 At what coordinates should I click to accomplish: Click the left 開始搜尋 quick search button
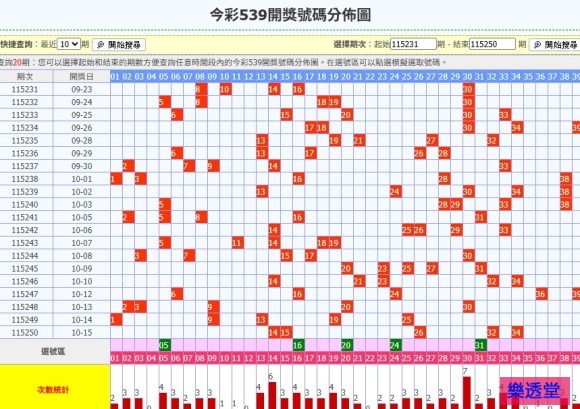coord(119,45)
